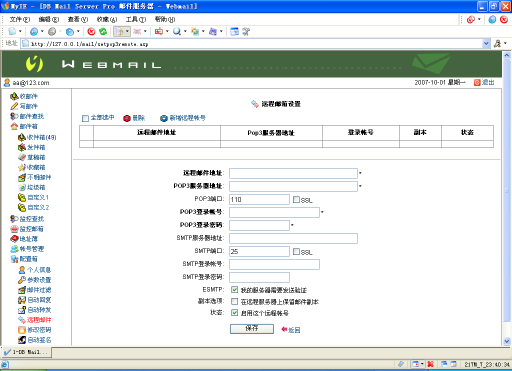Expand the back button history dropdown arrow

(x=42, y=32)
